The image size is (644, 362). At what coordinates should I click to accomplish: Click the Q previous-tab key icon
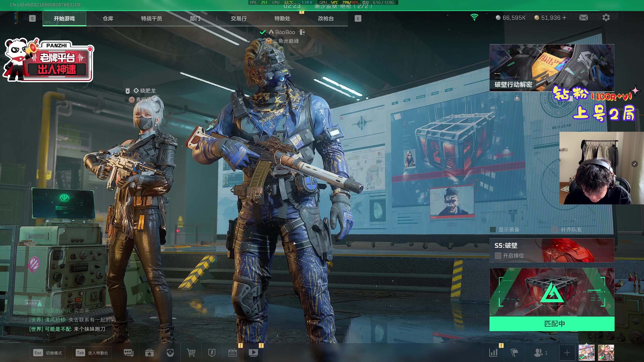click(x=32, y=18)
